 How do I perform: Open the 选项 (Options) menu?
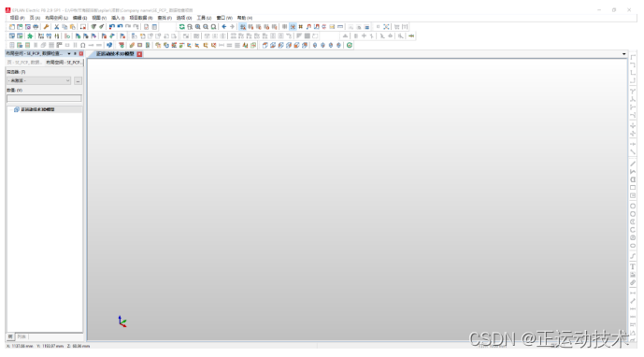tap(184, 18)
